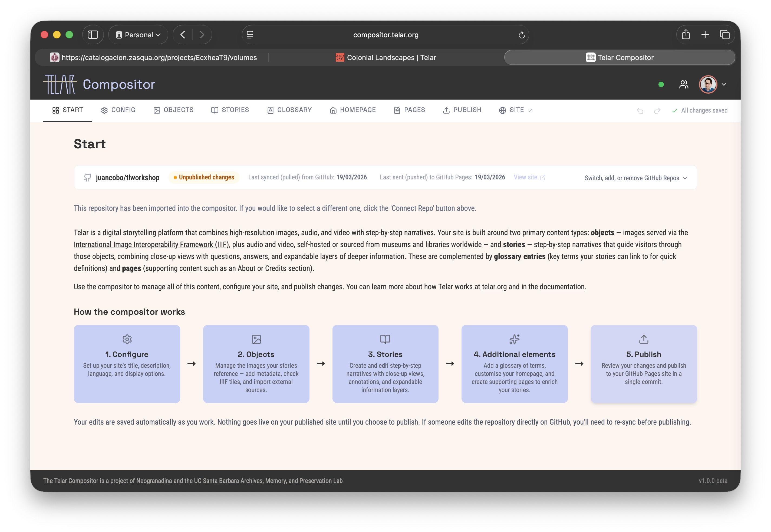Image resolution: width=771 pixels, height=532 pixels.
Task: Open the page settings icon in address bar
Action: pyautogui.click(x=250, y=35)
